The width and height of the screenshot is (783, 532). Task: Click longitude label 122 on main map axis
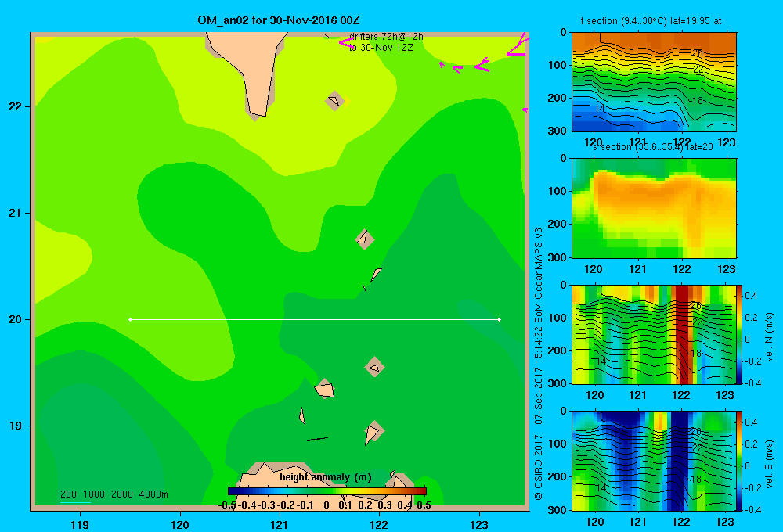tap(379, 524)
